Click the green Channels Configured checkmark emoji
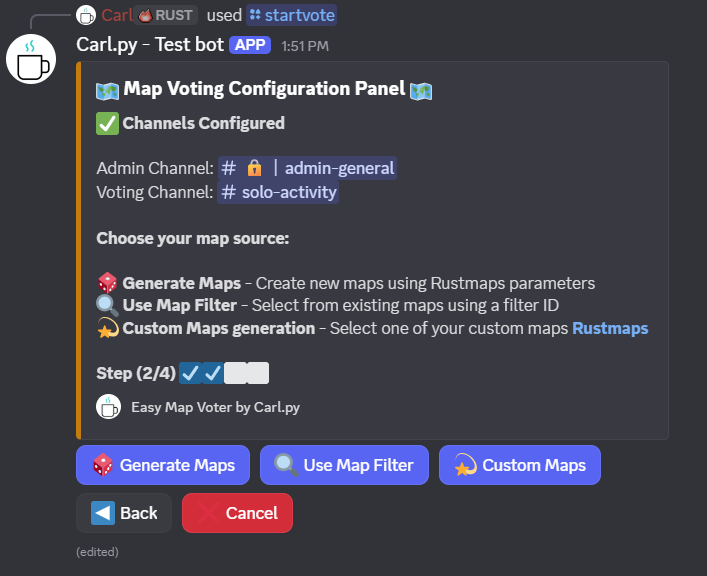This screenshot has height=576, width=707. 107,124
